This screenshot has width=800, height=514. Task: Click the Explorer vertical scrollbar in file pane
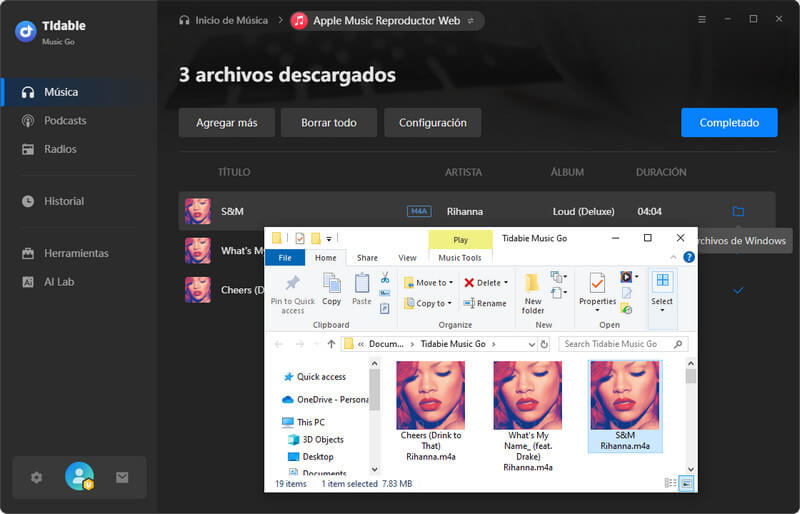point(690,420)
